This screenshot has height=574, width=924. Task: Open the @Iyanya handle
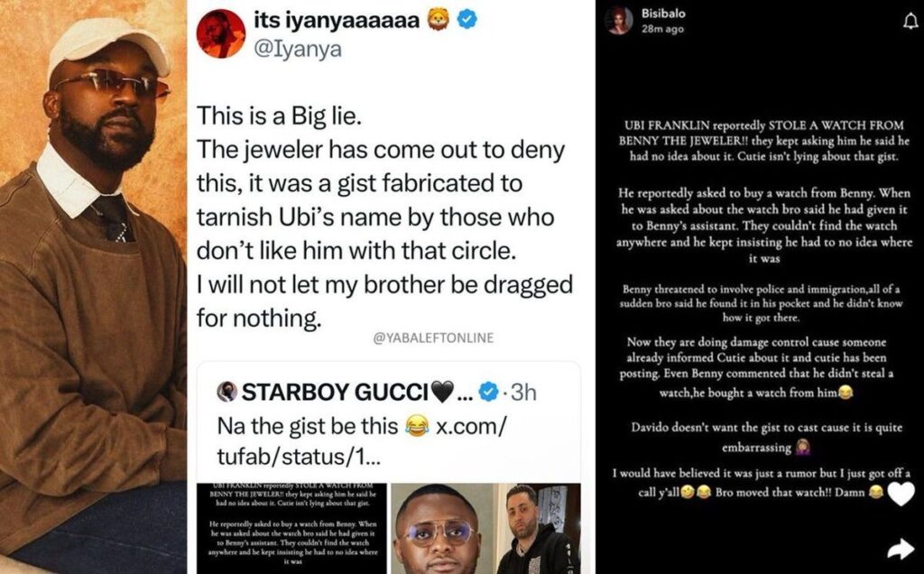pos(300,50)
